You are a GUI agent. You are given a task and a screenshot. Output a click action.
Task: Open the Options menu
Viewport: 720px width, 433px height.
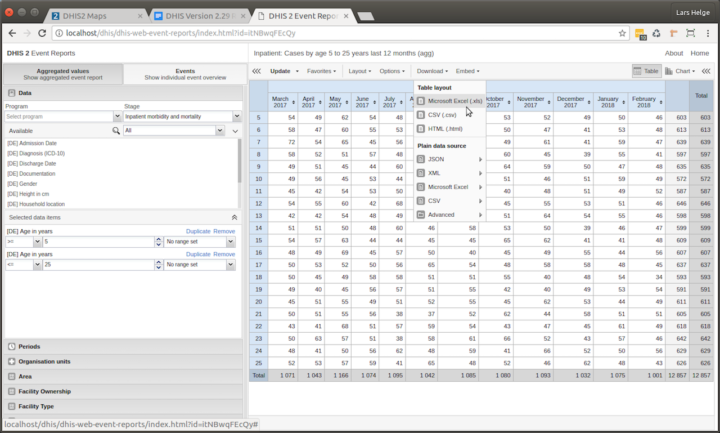click(392, 71)
